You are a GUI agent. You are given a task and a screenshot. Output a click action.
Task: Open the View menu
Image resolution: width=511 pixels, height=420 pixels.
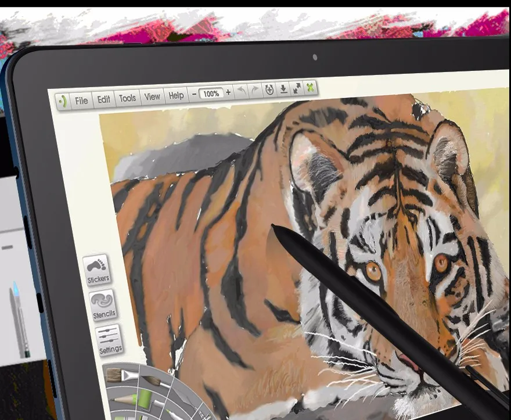click(x=152, y=96)
